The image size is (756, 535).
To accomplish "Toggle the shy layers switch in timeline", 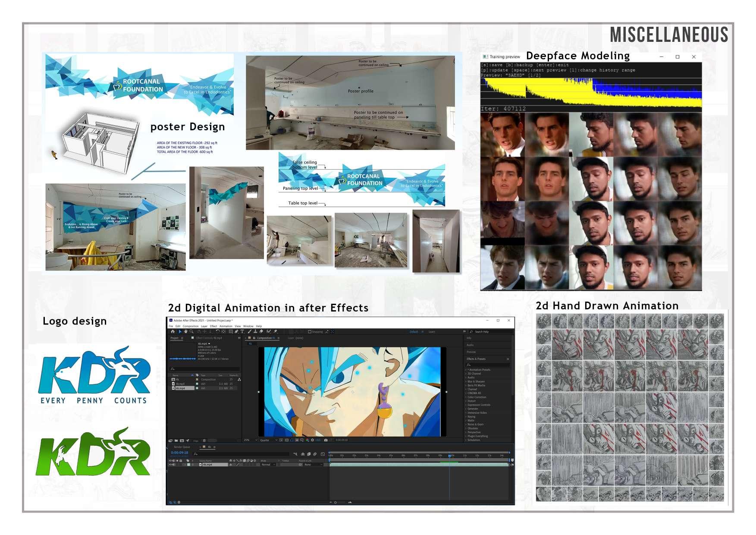I will tap(303, 454).
